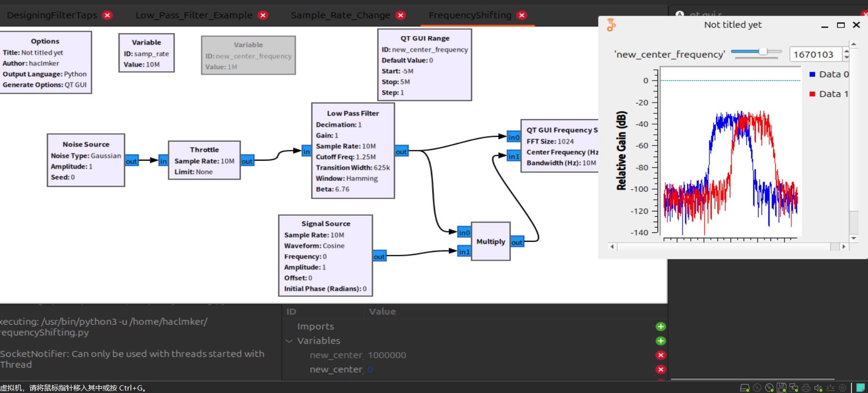
Task: Toggle Data 0 trace in plot legend
Action: tap(829, 74)
